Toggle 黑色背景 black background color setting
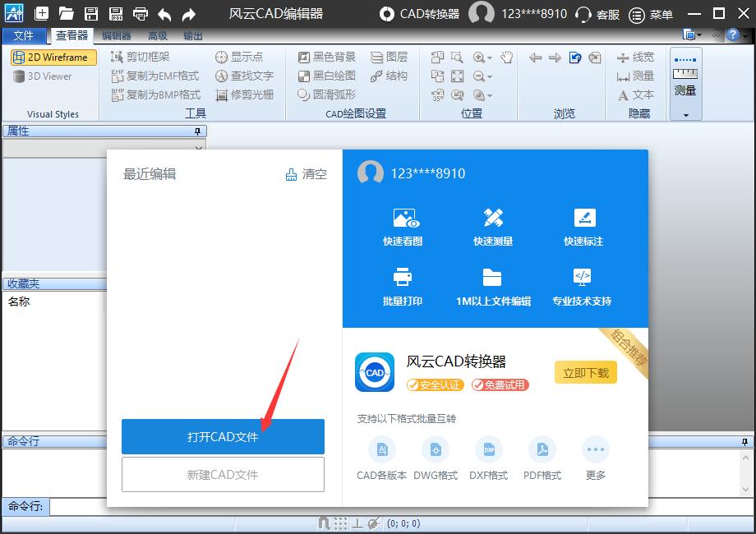Viewport: 756px width, 534px height. (327, 56)
